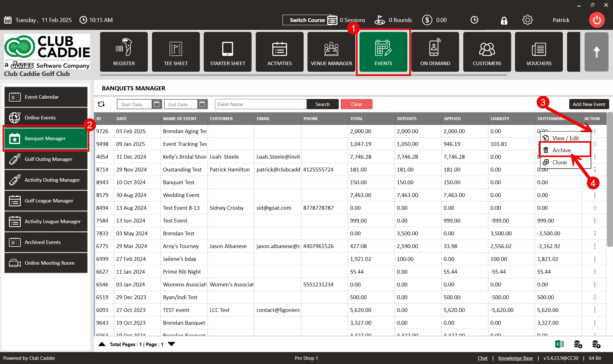Open End Date calendar picker
The image size is (613, 364).
coord(202,104)
